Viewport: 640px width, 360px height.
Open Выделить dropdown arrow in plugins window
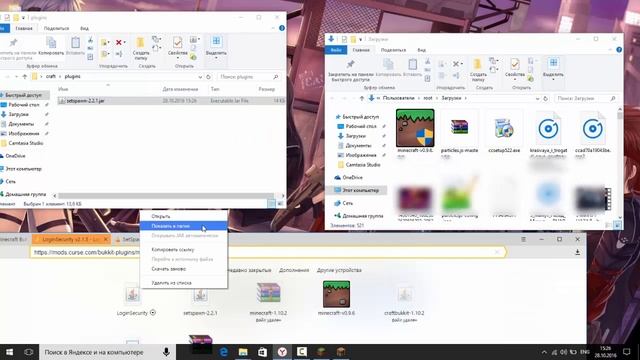tap(216, 58)
